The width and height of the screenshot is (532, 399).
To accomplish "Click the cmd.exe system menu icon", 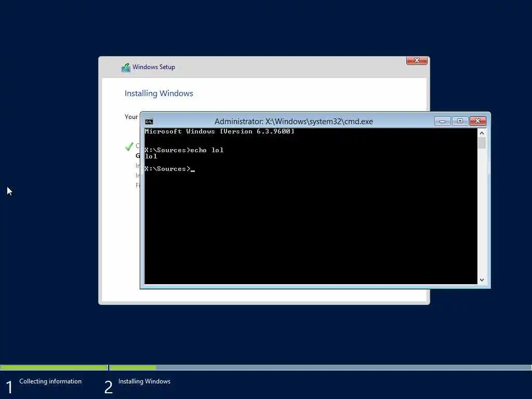I will pos(149,122).
